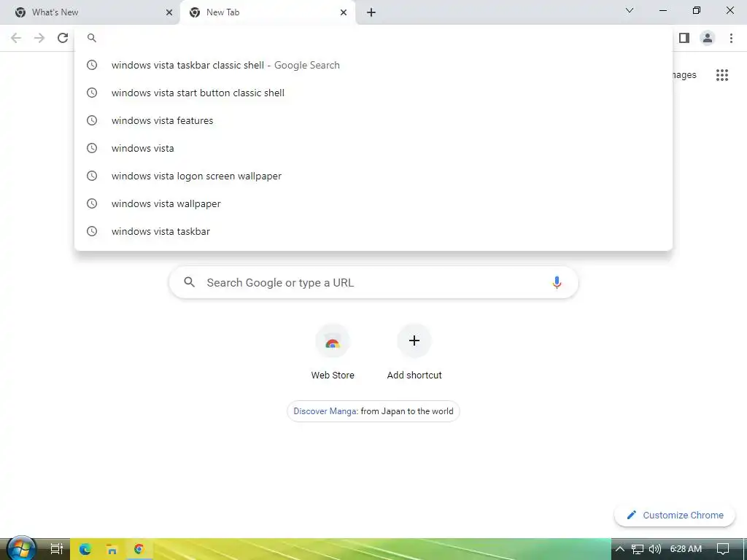Show hidden system tray icons

pos(620,549)
